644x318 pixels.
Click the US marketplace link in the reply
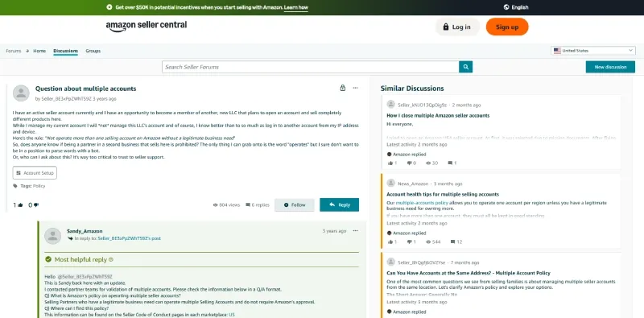tap(232, 315)
